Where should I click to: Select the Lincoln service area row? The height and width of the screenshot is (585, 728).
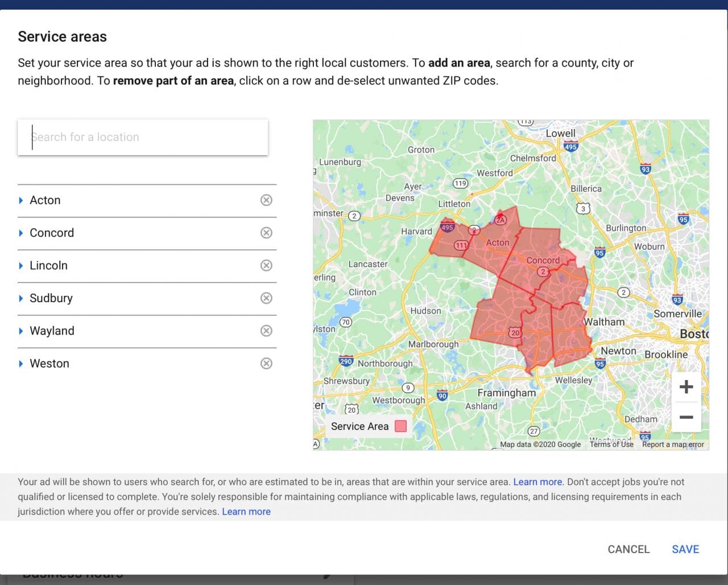pos(114,265)
